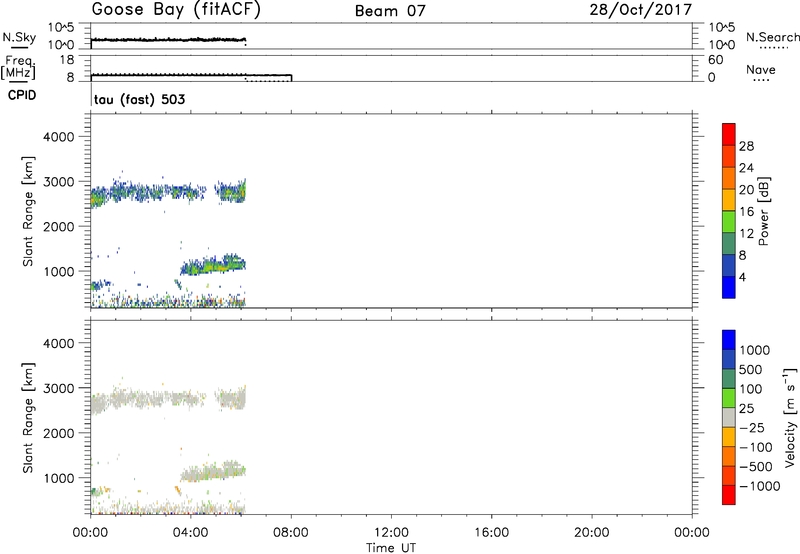Select the "CPID" row label
This screenshot has width=800, height=554.
(22, 95)
